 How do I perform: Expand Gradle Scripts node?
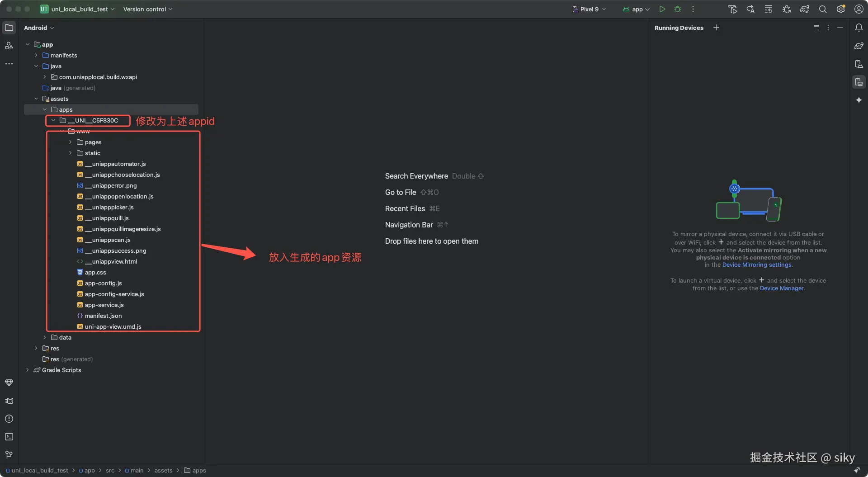pyautogui.click(x=28, y=370)
